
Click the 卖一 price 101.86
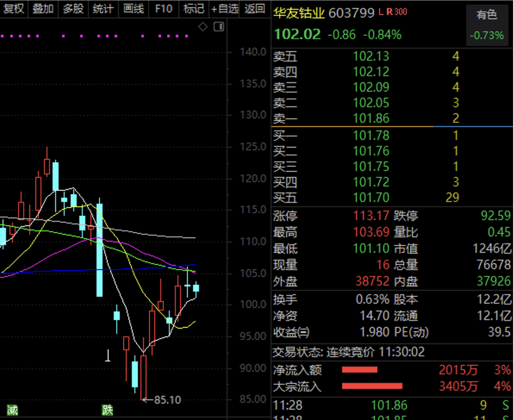tap(371, 118)
